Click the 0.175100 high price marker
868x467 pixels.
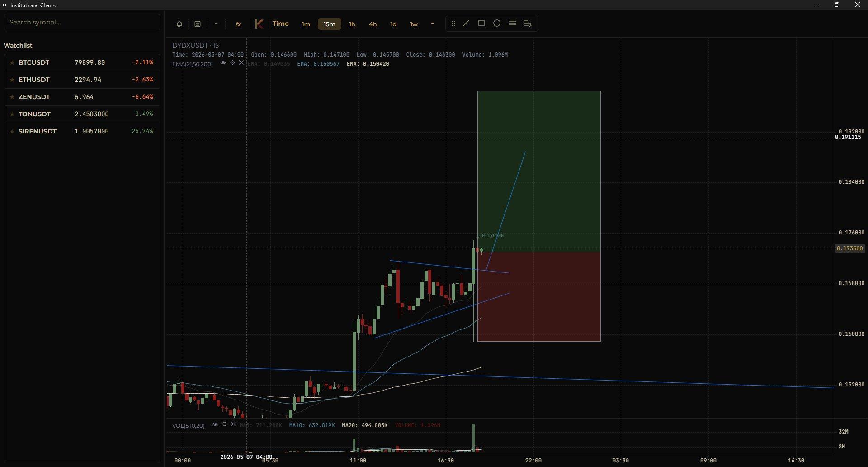point(492,236)
